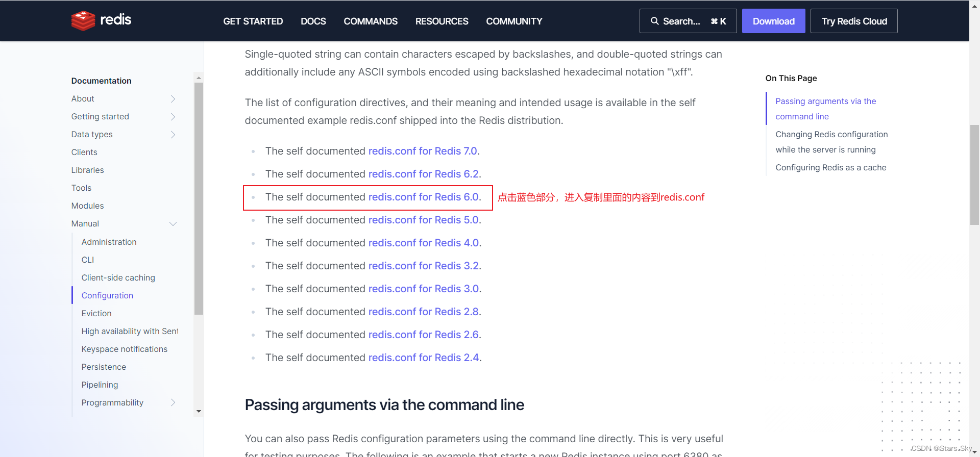Image resolution: width=980 pixels, height=457 pixels.
Task: Open Client-side caching page
Action: coord(118,277)
